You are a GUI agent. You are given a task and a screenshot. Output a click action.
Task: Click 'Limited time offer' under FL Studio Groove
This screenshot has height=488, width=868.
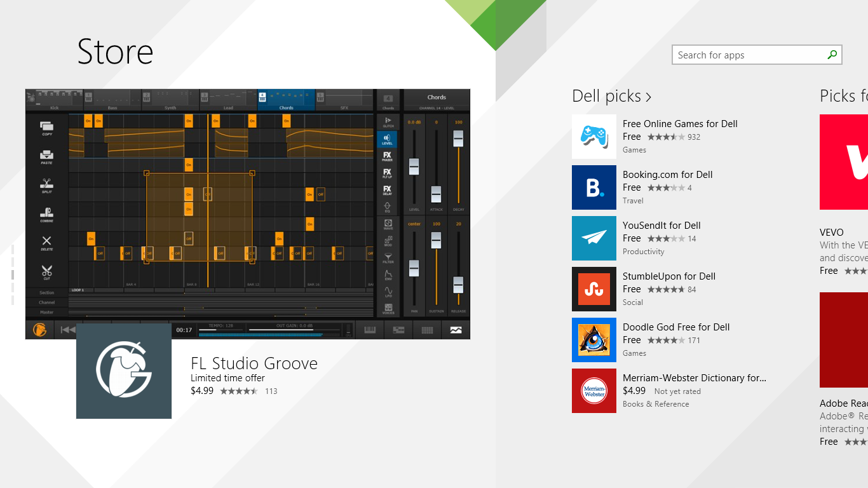(x=227, y=378)
